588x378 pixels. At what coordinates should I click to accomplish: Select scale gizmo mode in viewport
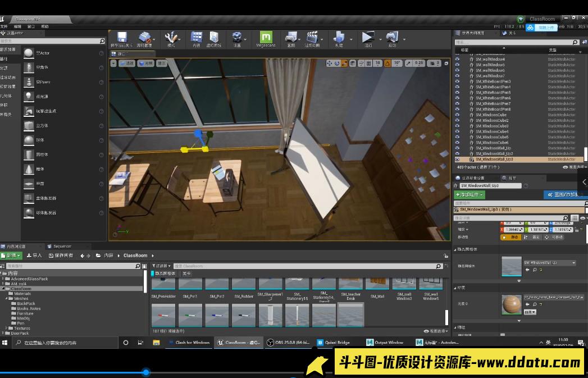(344, 63)
